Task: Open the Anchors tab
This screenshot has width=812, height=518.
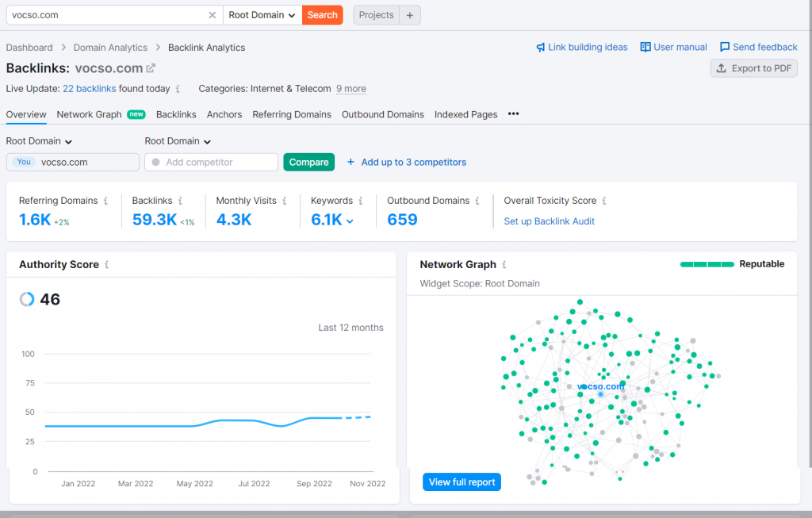Action: 224,114
